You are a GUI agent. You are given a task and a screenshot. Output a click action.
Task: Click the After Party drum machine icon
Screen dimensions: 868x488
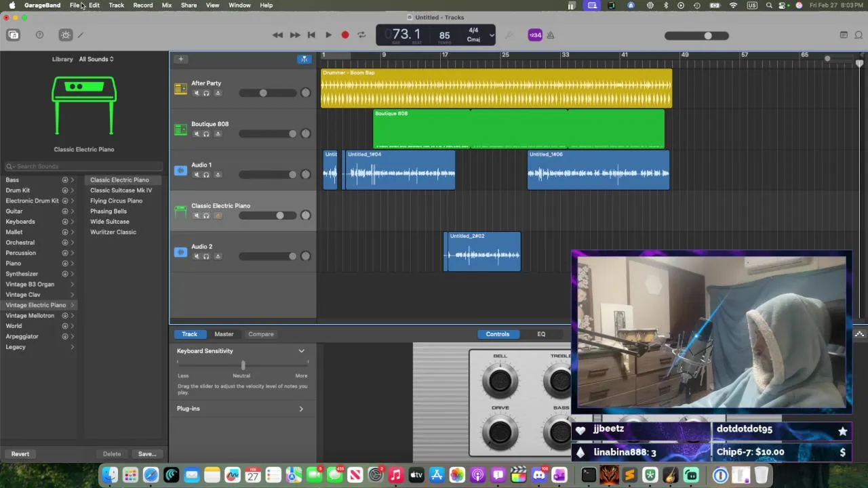[x=180, y=89]
